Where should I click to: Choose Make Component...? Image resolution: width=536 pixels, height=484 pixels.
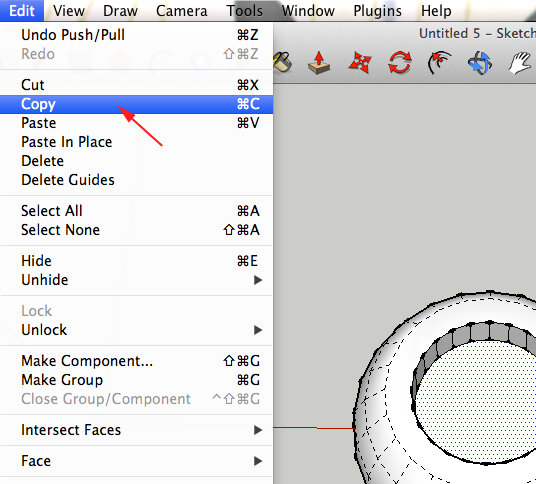(x=136, y=361)
